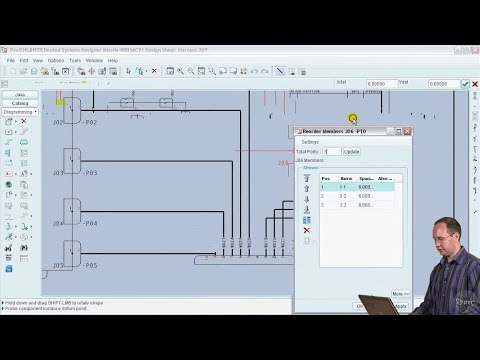Click the X delete icon in the top toolbar
480x360 pixels.
154,71
